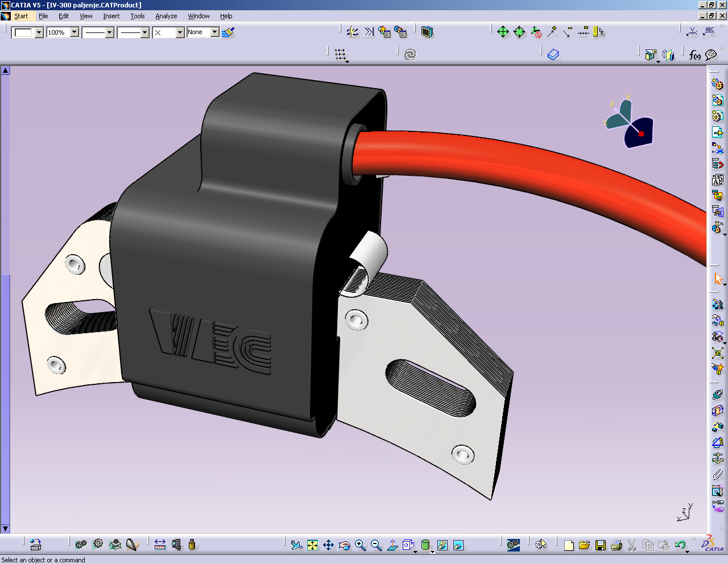Click the Paste icon
Screen dimensions: 728x564
[664, 545]
